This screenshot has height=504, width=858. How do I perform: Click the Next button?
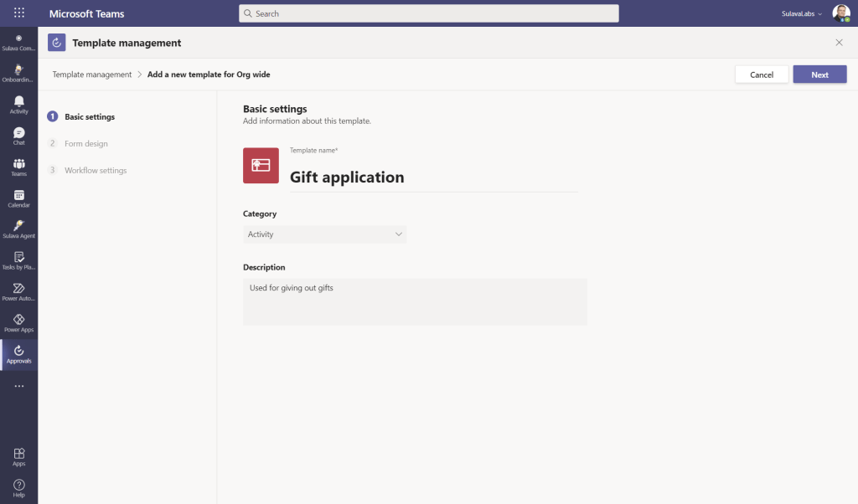pyautogui.click(x=819, y=75)
